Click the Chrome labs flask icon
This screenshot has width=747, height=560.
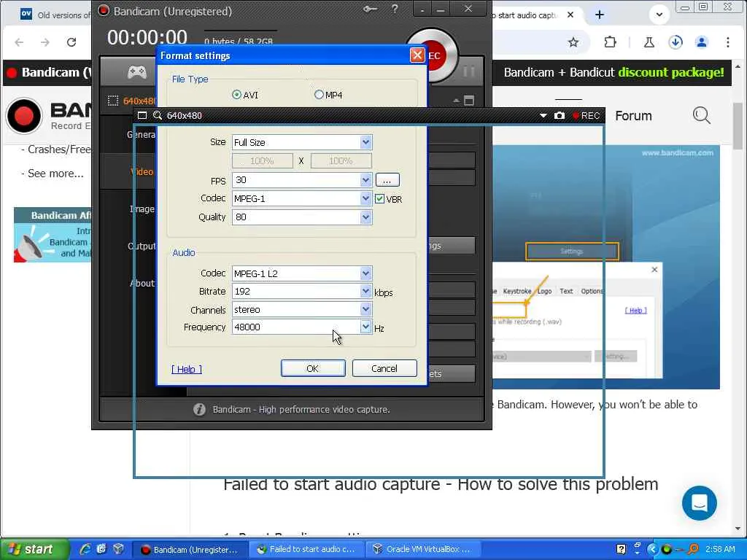pos(649,42)
